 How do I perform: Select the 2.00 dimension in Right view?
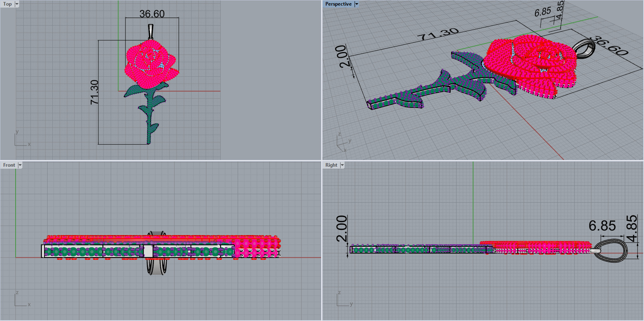coord(342,228)
